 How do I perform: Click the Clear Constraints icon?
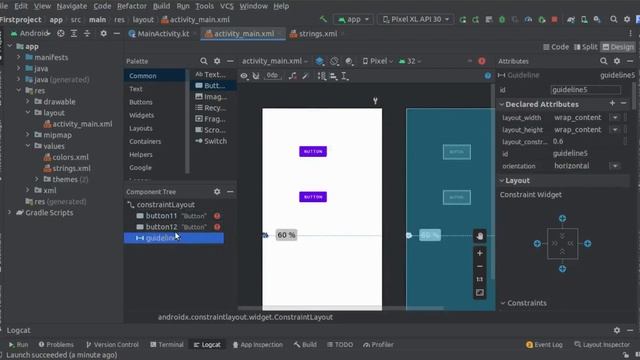pyautogui.click(x=293, y=76)
